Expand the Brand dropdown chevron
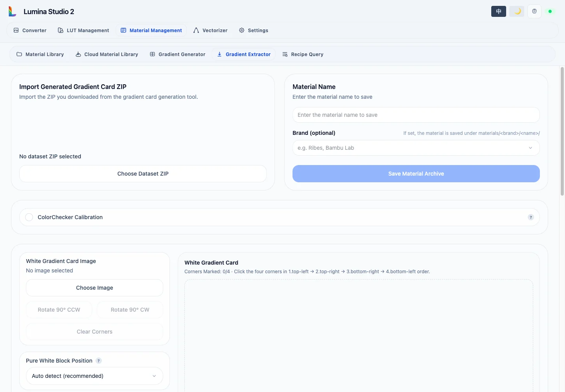The image size is (565, 392). [x=530, y=148]
